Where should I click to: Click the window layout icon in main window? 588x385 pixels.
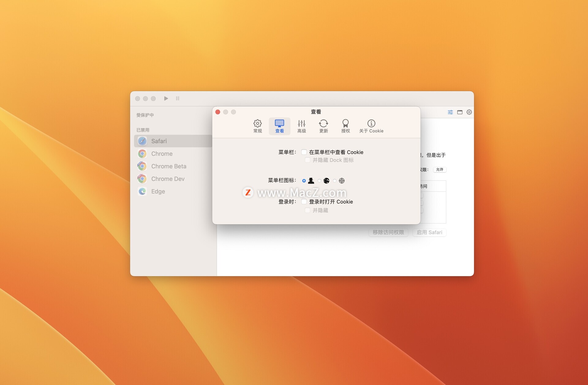pyautogui.click(x=460, y=112)
